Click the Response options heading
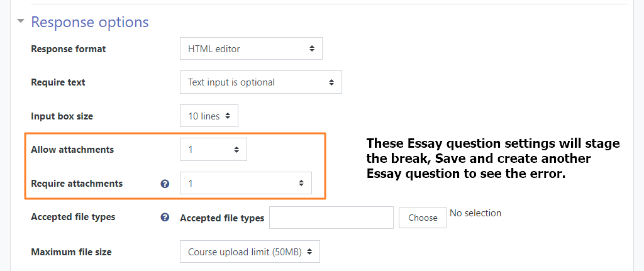Viewport: 644px width, 271px height. [90, 22]
